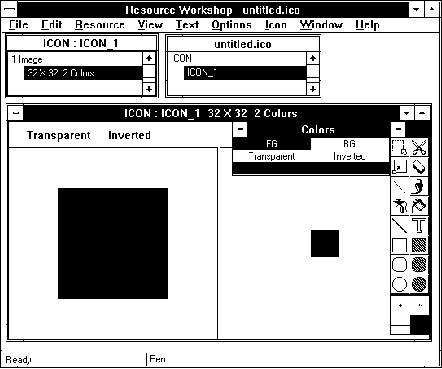Minimize the ICON_1 editor window with down arrow
This screenshot has height=369, width=442.
407,113
